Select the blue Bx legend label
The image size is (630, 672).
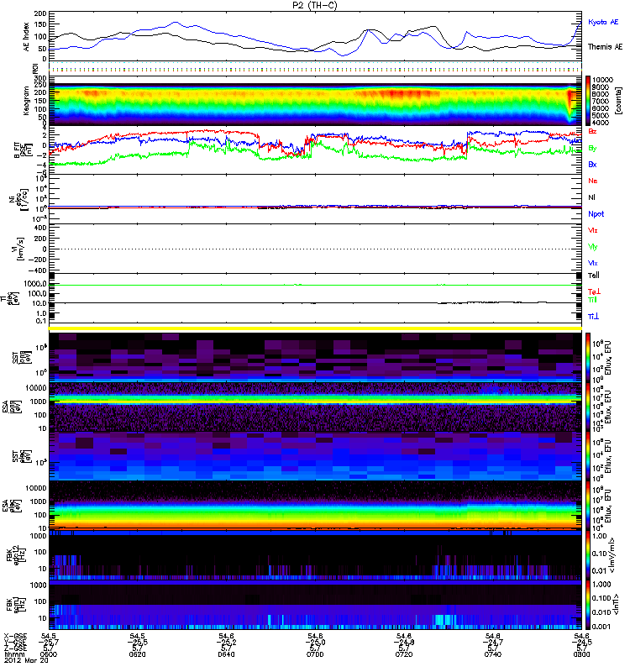coord(592,164)
